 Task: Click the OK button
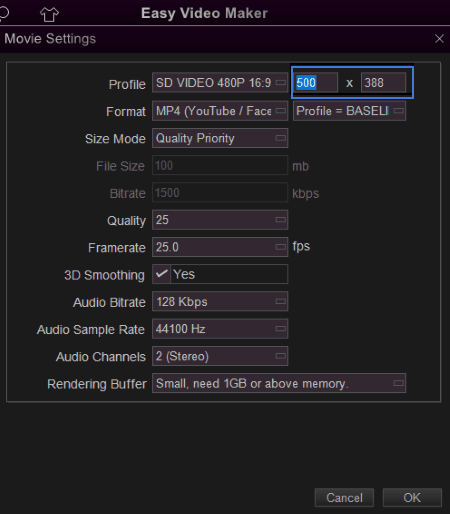click(x=412, y=498)
